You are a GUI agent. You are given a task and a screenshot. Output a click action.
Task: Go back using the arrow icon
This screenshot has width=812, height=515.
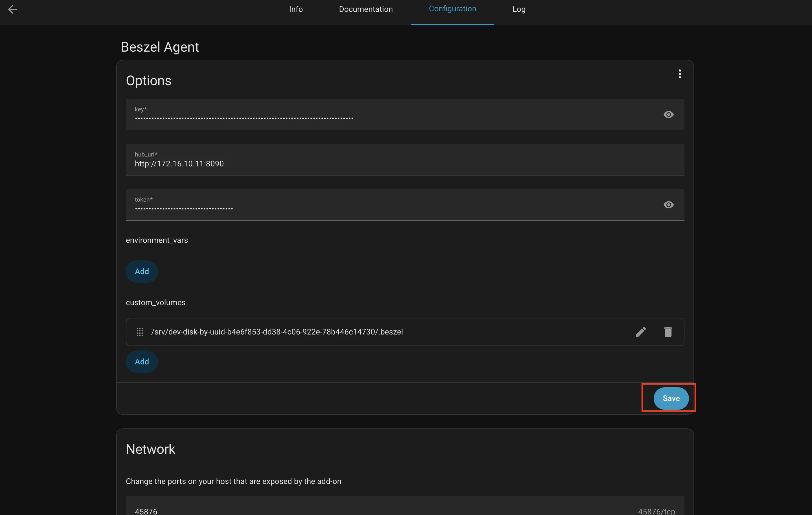[12, 9]
